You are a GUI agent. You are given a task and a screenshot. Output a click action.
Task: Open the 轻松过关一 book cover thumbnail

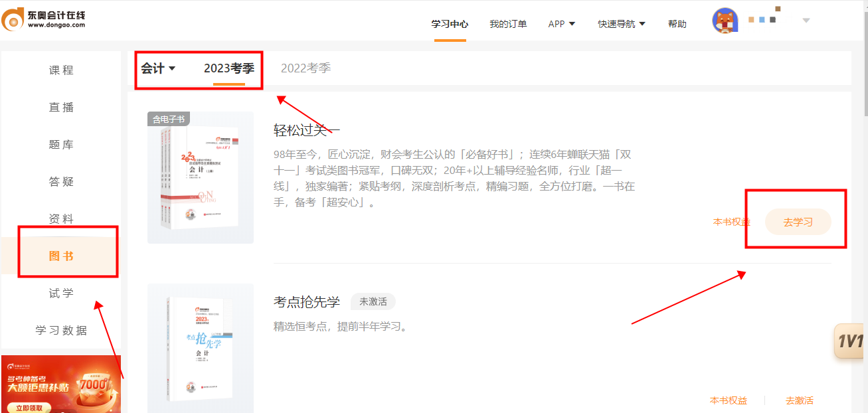(201, 177)
